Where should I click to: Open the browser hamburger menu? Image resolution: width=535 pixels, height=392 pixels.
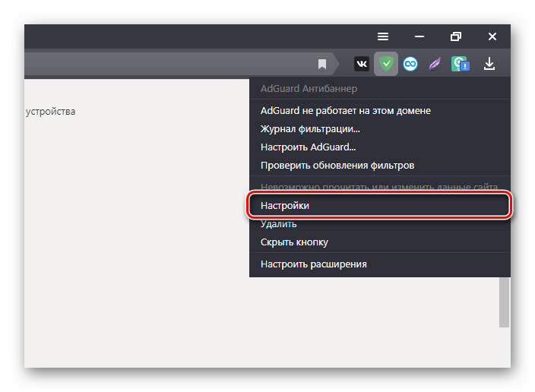[383, 36]
